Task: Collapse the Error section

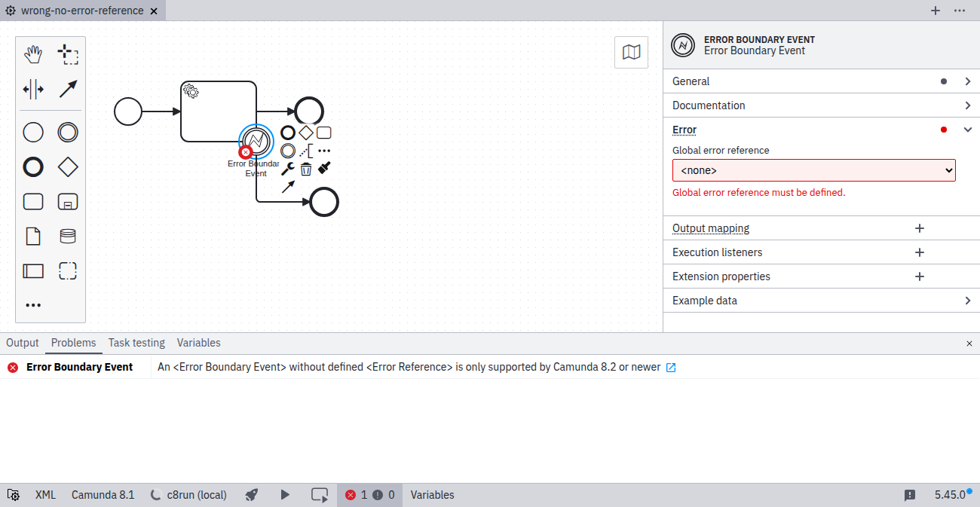Action: 968,130
